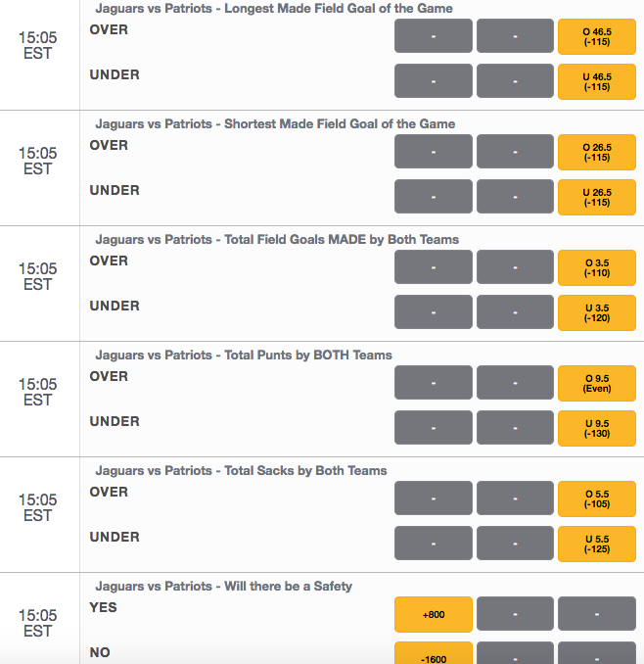
Task: Choose O 3.5 total field goals made
Action: [x=597, y=268]
